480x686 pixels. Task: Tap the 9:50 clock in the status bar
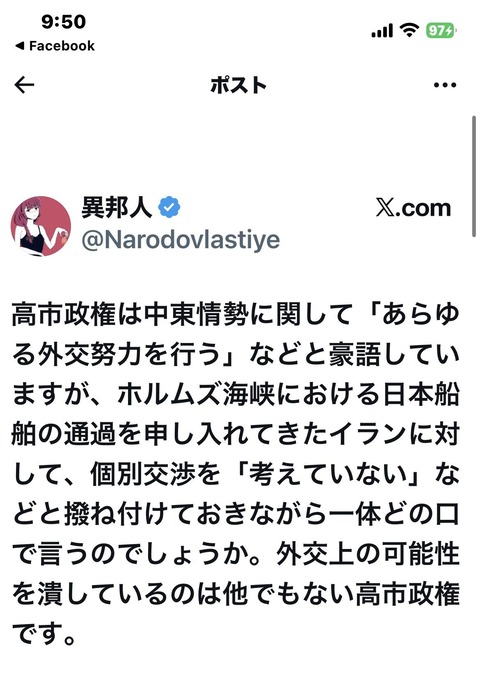[x=63, y=22]
